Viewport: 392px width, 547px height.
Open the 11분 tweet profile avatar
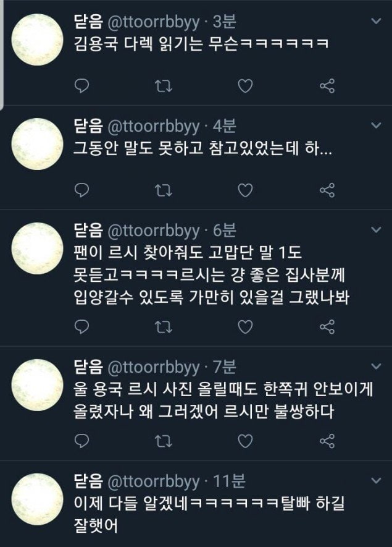[38, 499]
